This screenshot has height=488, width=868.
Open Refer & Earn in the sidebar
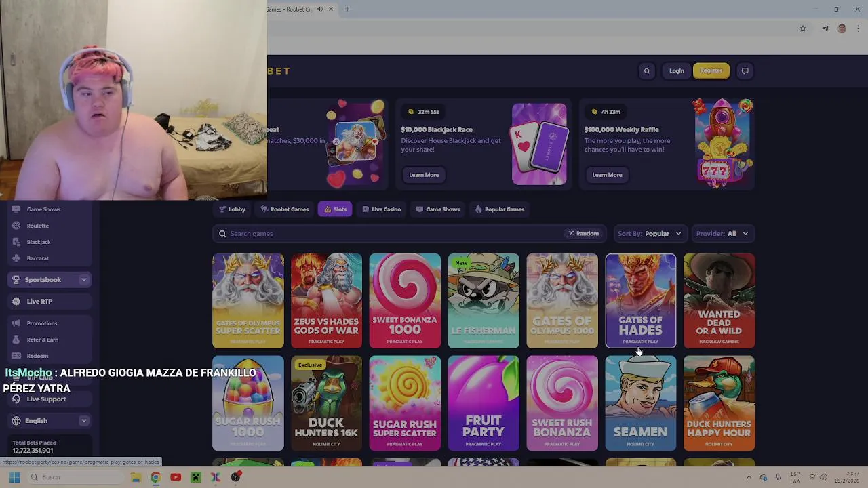point(42,340)
